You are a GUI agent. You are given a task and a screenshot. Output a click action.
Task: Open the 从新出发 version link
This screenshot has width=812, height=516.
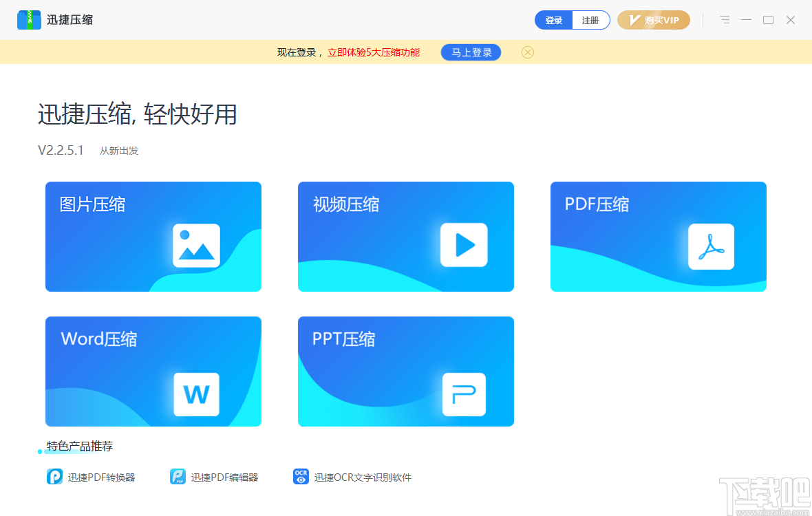[x=118, y=151]
